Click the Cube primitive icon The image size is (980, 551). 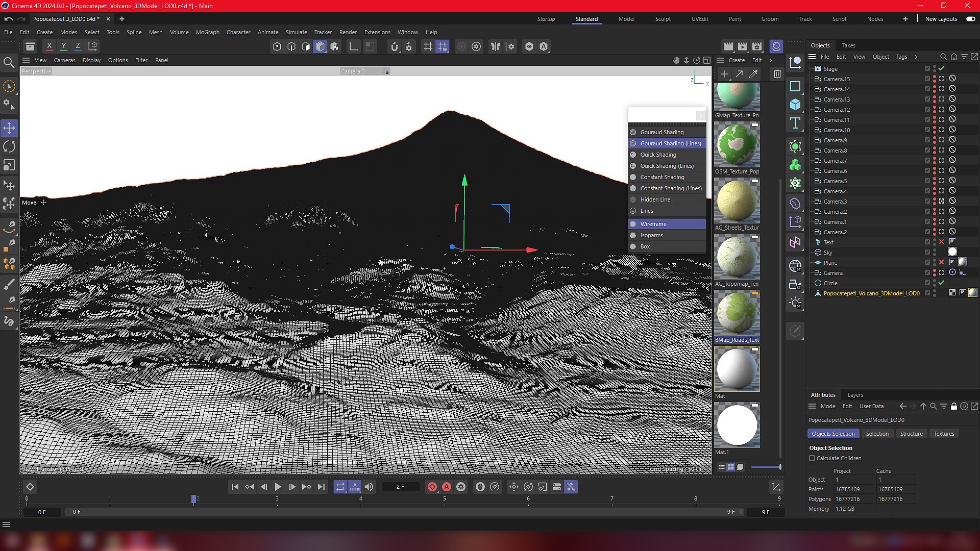point(795,105)
